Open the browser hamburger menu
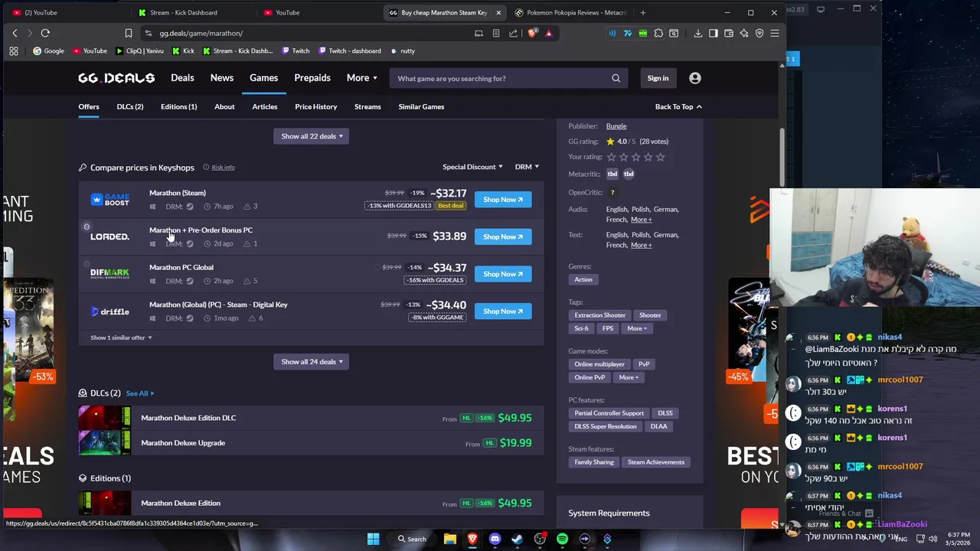980x551 pixels. 775,33
